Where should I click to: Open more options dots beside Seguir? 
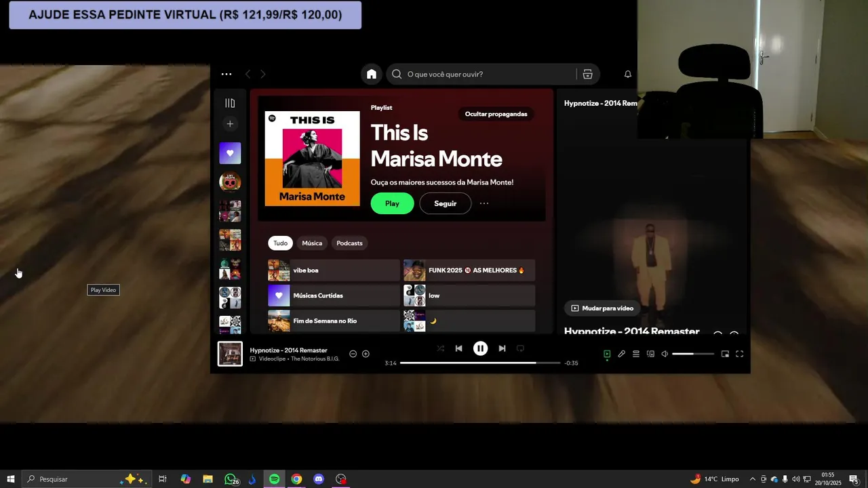(484, 203)
